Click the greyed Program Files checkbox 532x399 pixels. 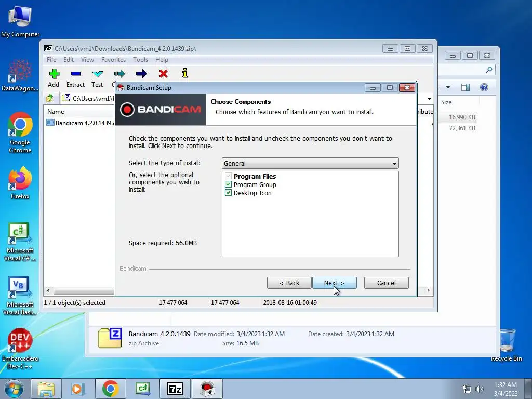229,176
